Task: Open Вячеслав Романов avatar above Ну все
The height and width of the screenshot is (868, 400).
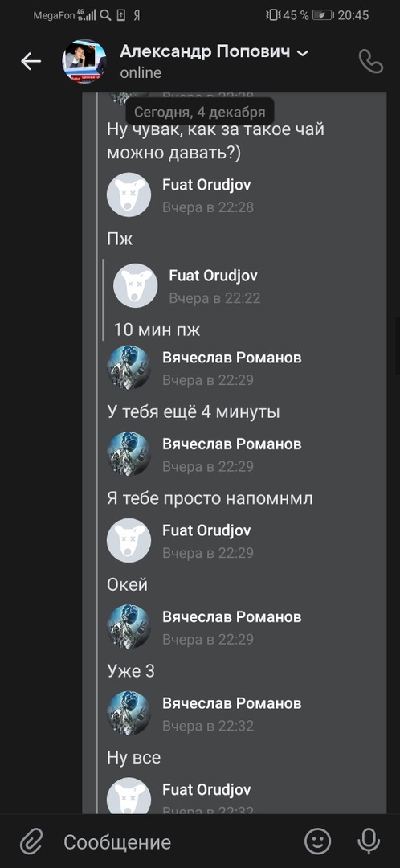Action: [129, 713]
